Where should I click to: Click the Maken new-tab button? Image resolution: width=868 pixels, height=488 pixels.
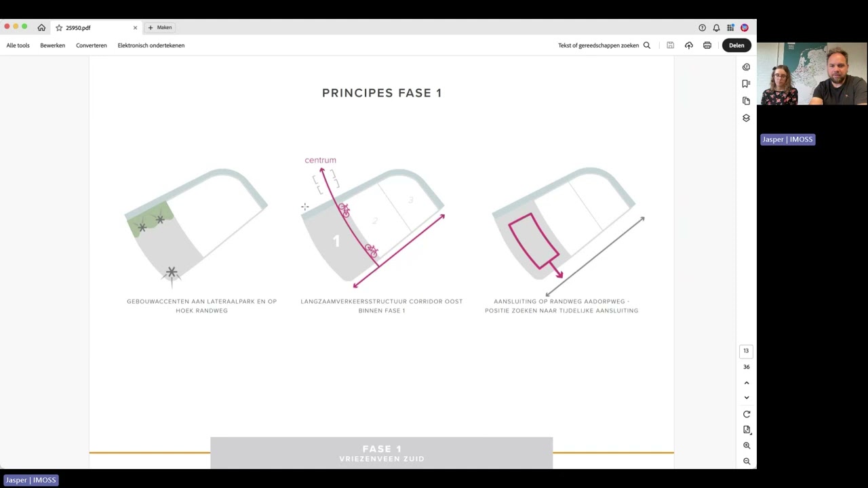pyautogui.click(x=160, y=28)
